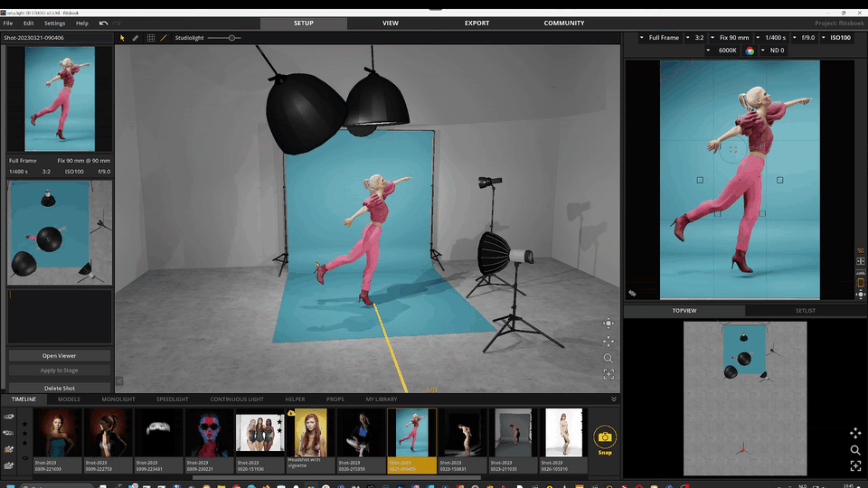
Task: Open the color wheel white balance picker
Action: coord(750,51)
